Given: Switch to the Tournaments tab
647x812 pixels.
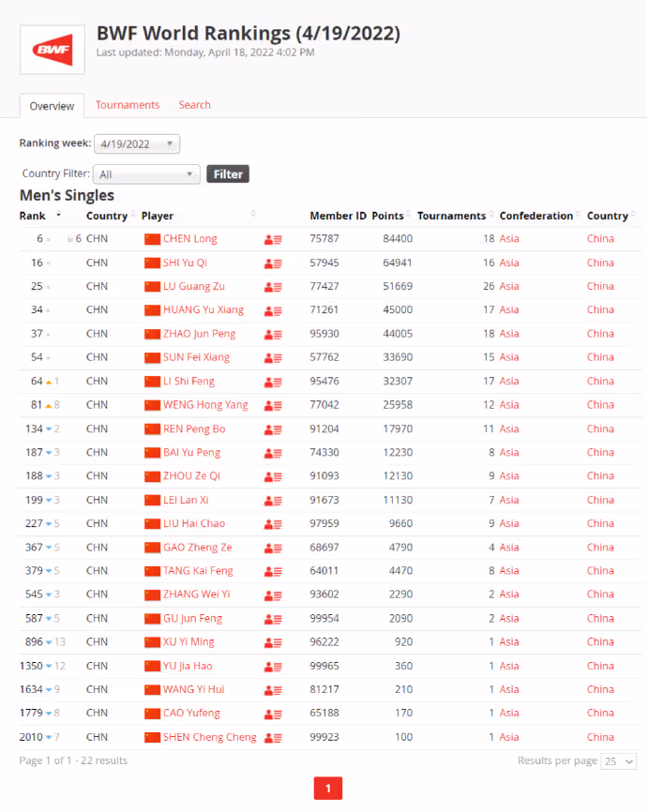Looking at the screenshot, I should click(x=128, y=105).
